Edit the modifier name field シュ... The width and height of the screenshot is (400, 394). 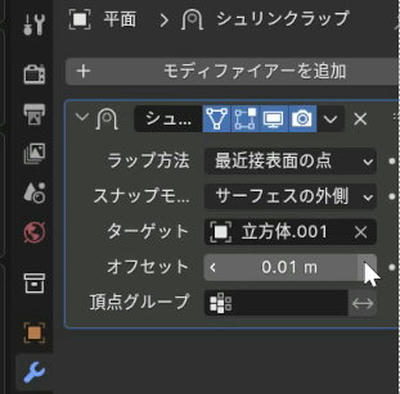click(x=168, y=119)
